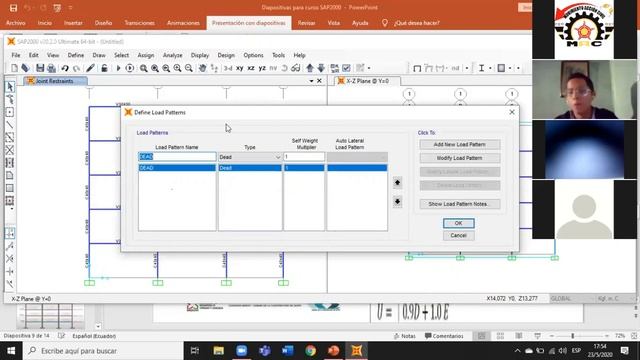Image resolution: width=640 pixels, height=360 pixels.
Task: Click the Load Pattern Name field containing DEAD
Action: pos(177,157)
